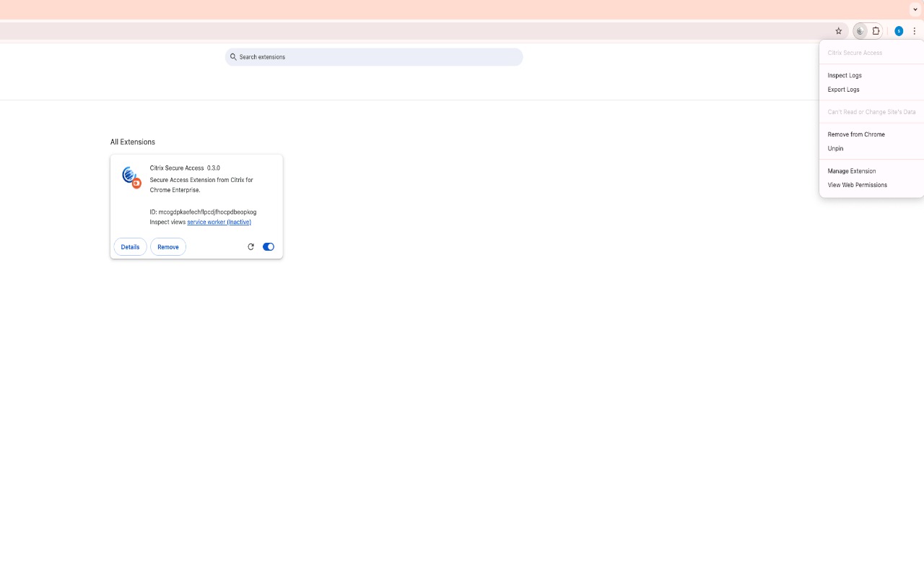
Task: Click the pinned Citrix Secure Access toolbar icon
Action: pyautogui.click(x=859, y=30)
